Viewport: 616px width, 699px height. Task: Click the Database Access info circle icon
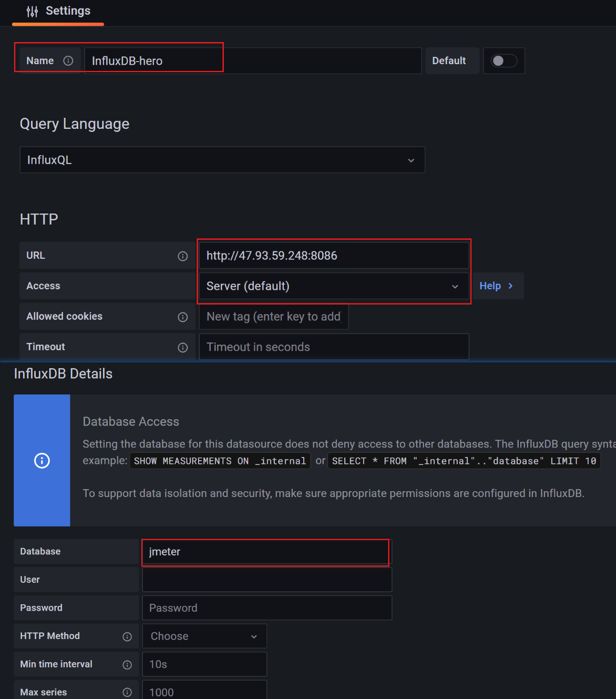tap(42, 461)
